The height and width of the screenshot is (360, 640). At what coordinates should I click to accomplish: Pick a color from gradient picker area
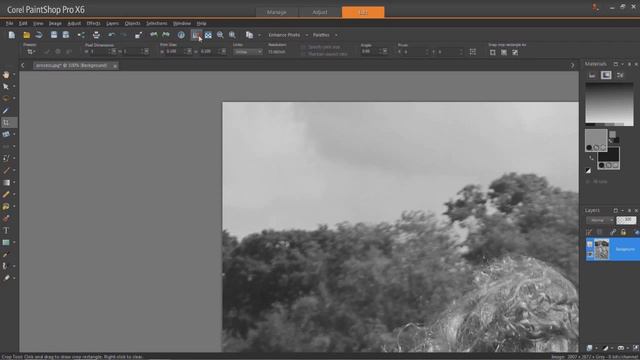coord(609,104)
